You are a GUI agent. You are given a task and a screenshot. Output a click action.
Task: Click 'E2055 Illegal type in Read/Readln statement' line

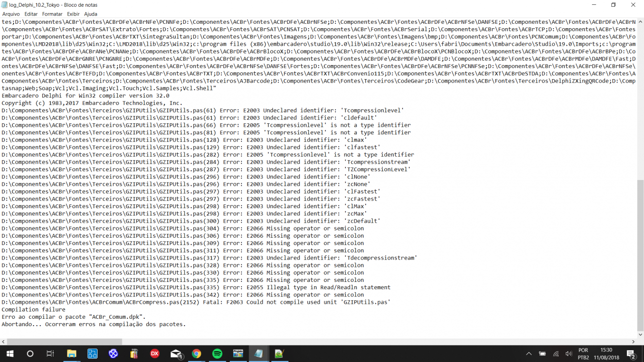(x=196, y=287)
